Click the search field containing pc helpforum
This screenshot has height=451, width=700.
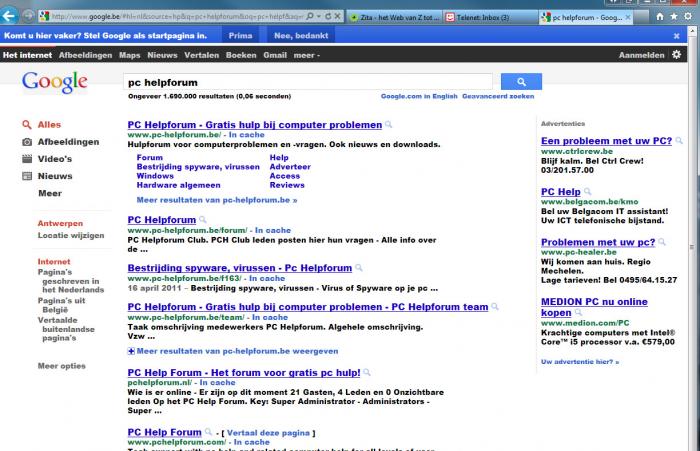click(308, 82)
